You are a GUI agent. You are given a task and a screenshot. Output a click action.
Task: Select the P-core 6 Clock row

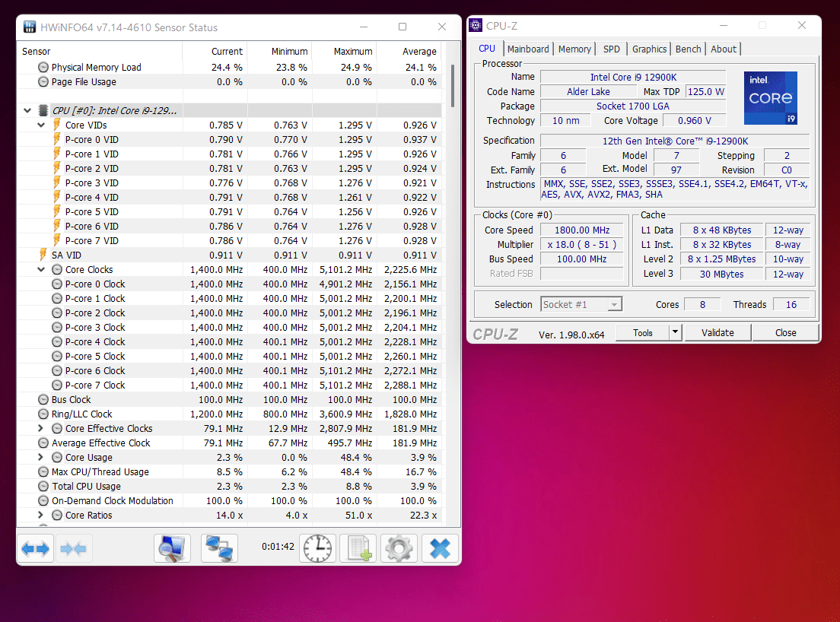pyautogui.click(x=229, y=370)
